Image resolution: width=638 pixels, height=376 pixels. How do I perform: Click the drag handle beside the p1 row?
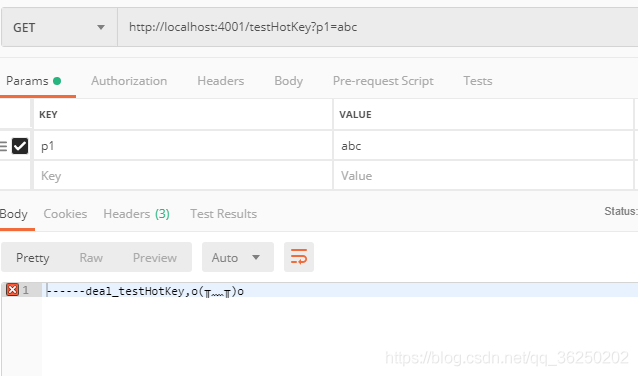coord(3,146)
